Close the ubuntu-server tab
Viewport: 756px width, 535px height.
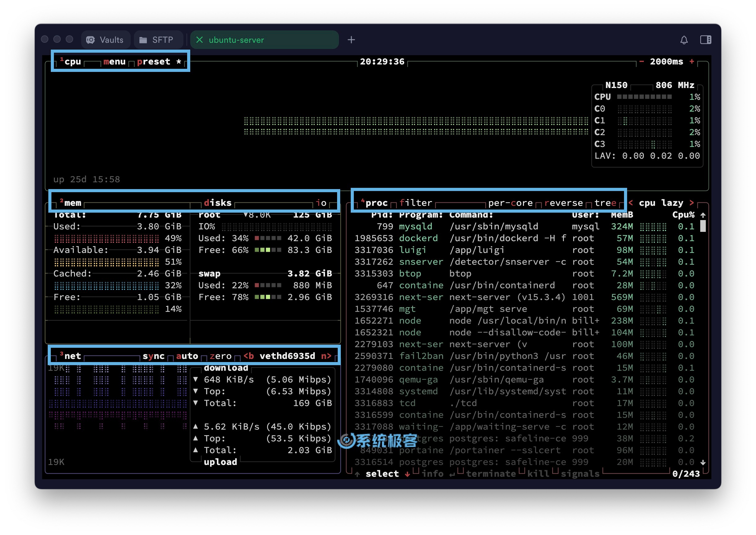pyautogui.click(x=200, y=40)
